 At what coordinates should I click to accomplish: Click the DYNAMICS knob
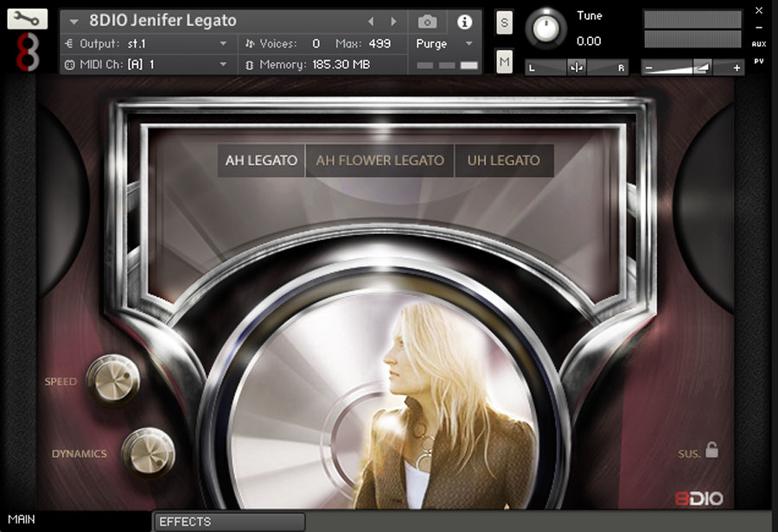[149, 453]
